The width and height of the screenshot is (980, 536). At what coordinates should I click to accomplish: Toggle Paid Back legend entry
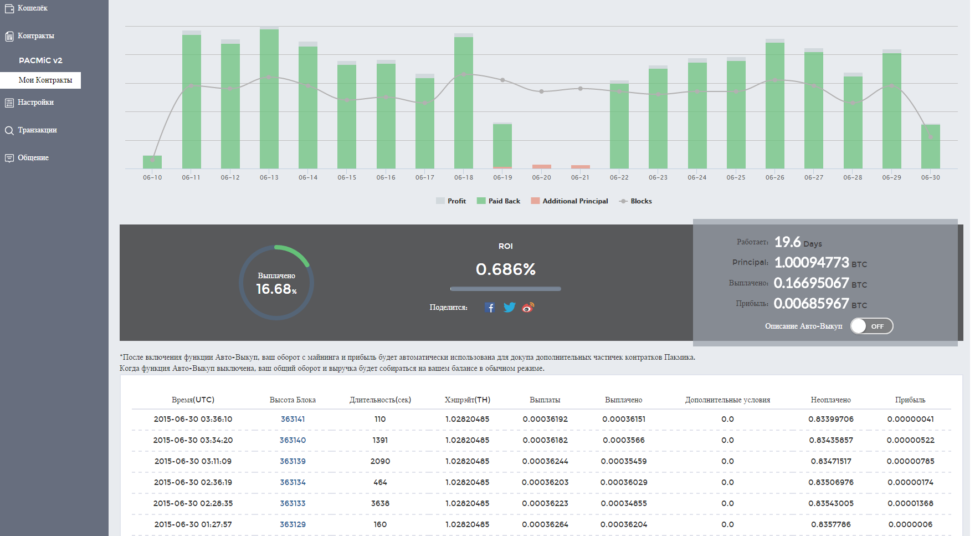[498, 201]
